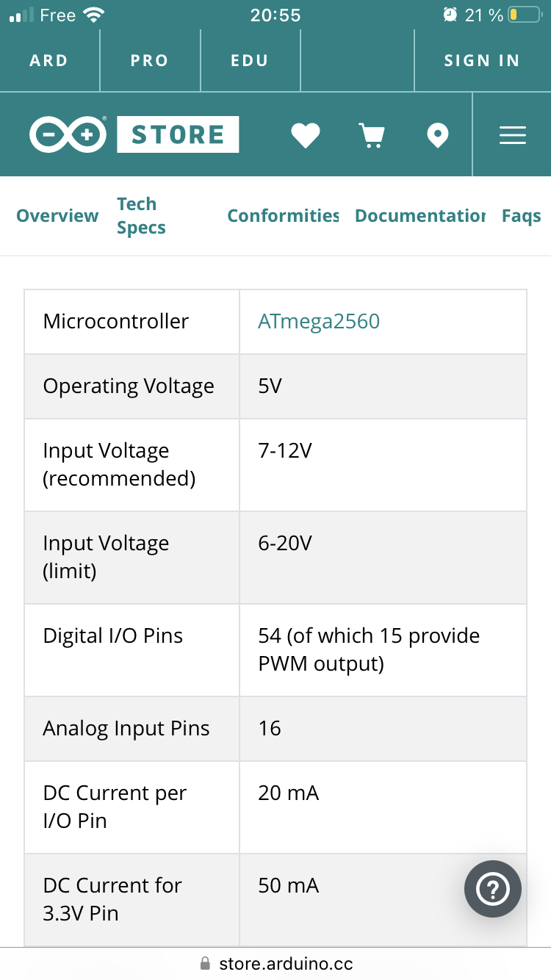Switch to the Overview tab
Viewport: 551px width, 980px height.
57,215
